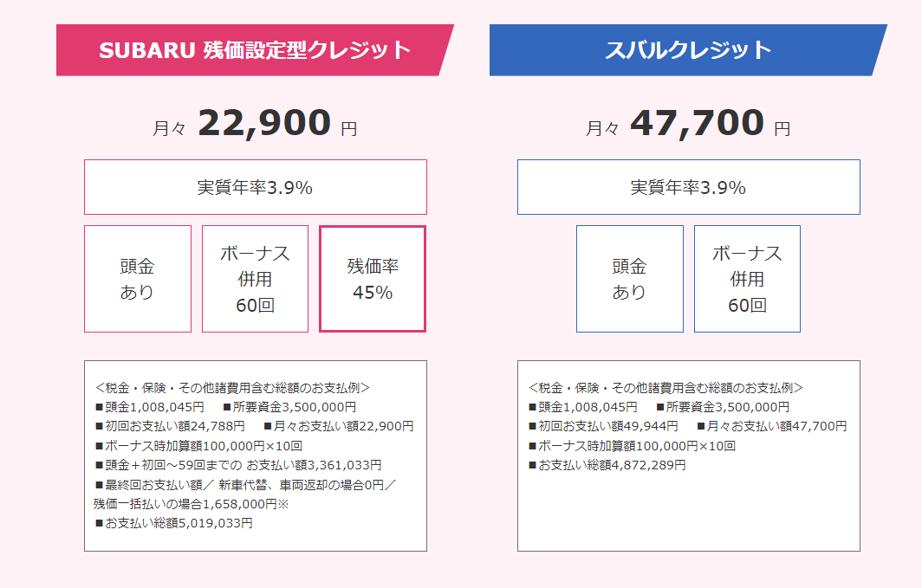Click the お支払い総額5,019,033円 line

point(174,523)
